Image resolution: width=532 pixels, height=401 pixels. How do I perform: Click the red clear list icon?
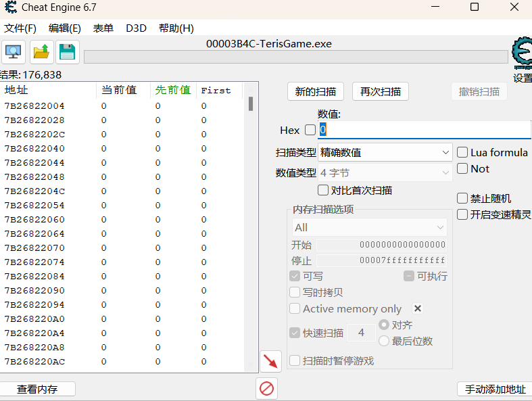click(267, 388)
